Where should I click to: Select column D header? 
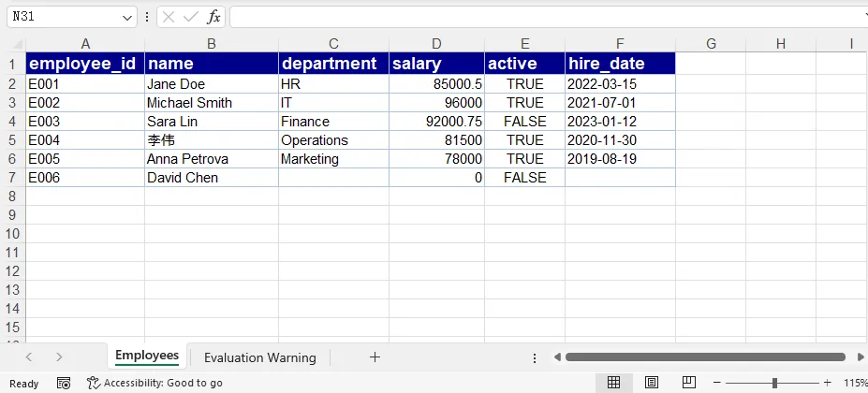point(436,44)
